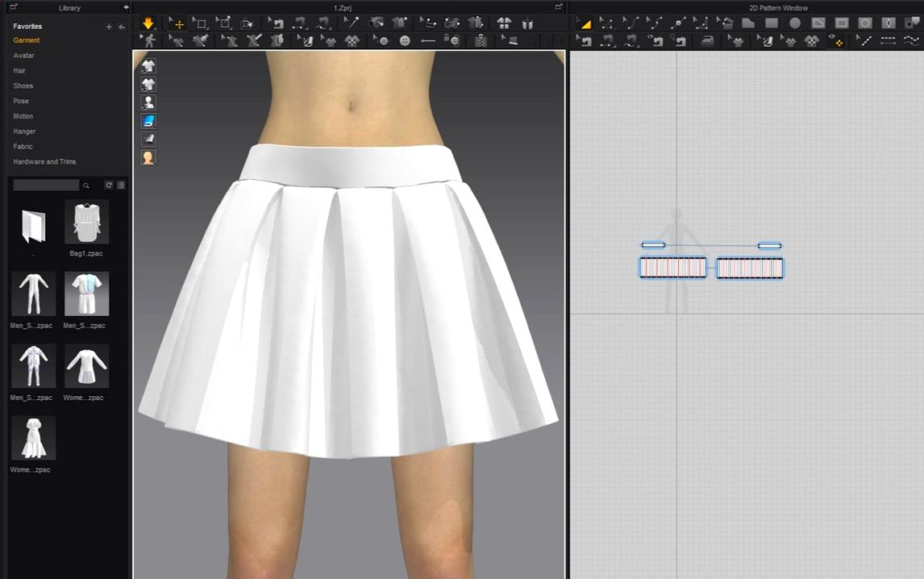Pick the Rectangle pattern tool
This screenshot has width=924, height=579.
click(x=772, y=23)
